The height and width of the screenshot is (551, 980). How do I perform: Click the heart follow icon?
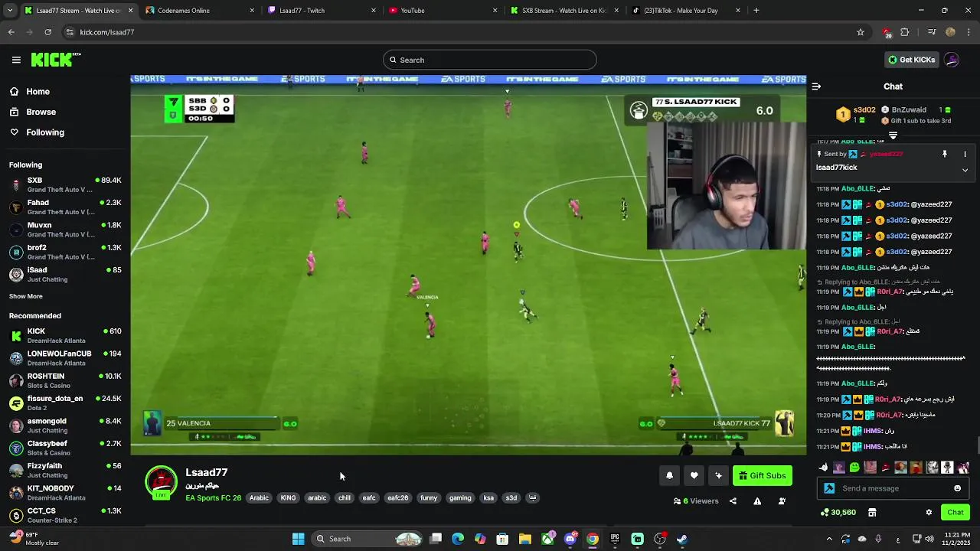click(x=694, y=475)
